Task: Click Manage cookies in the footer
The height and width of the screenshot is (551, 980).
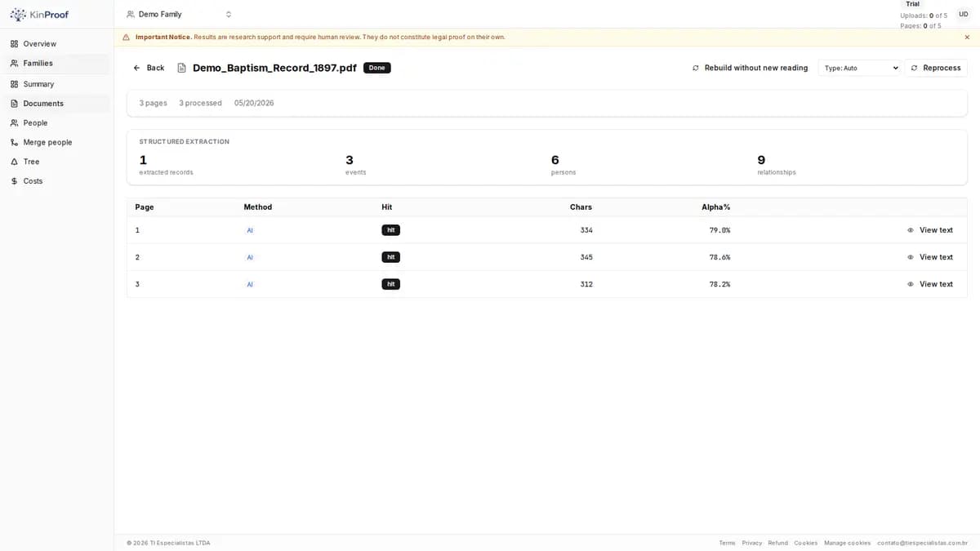Action: point(848,543)
